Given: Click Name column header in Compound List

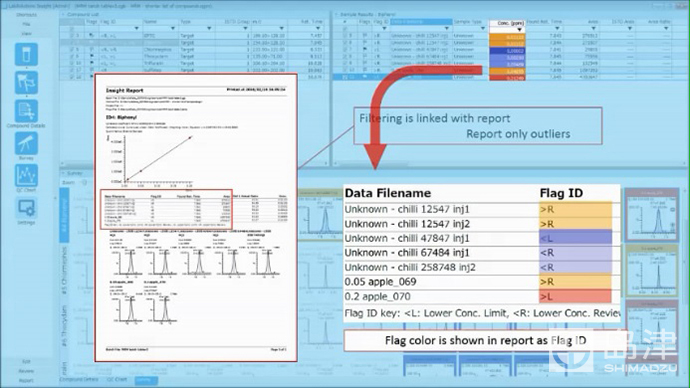Looking at the screenshot, I should pos(160,22).
